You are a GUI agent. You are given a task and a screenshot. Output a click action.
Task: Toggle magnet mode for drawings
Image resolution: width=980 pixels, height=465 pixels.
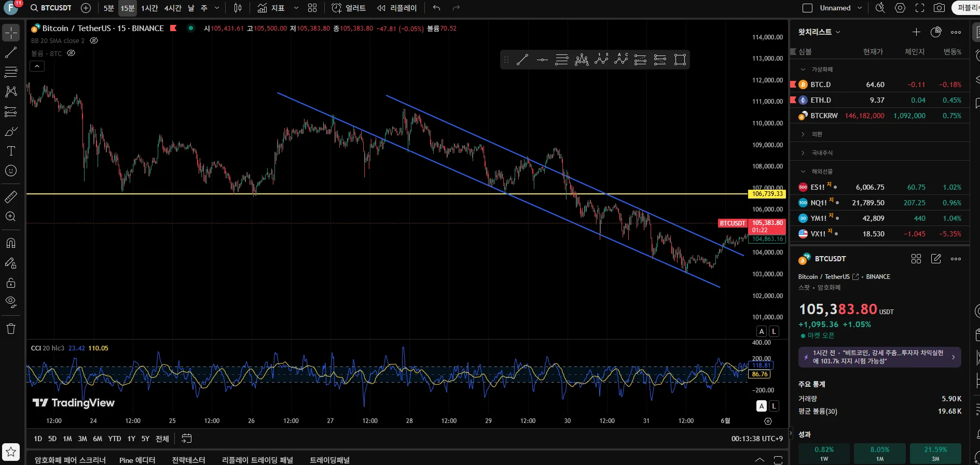point(11,243)
